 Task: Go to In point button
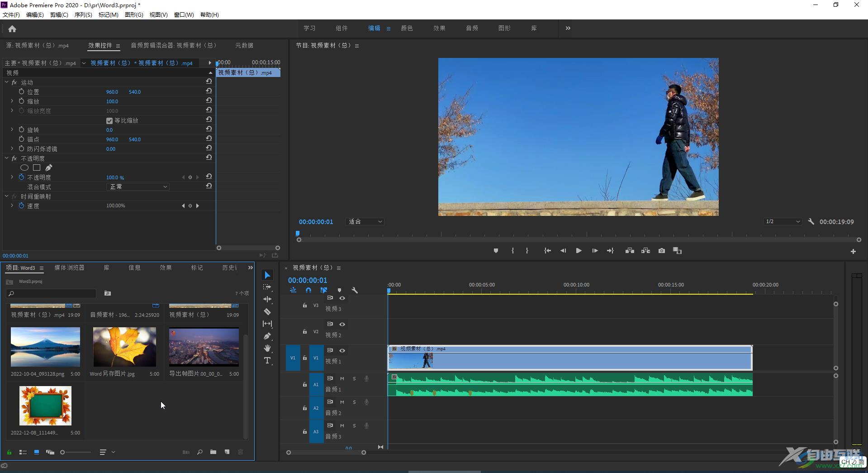click(x=547, y=251)
